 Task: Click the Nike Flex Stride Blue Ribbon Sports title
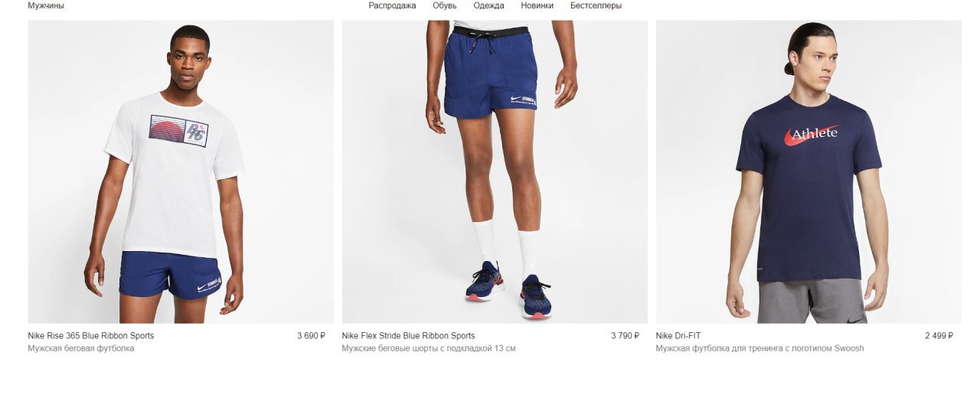[x=408, y=336]
